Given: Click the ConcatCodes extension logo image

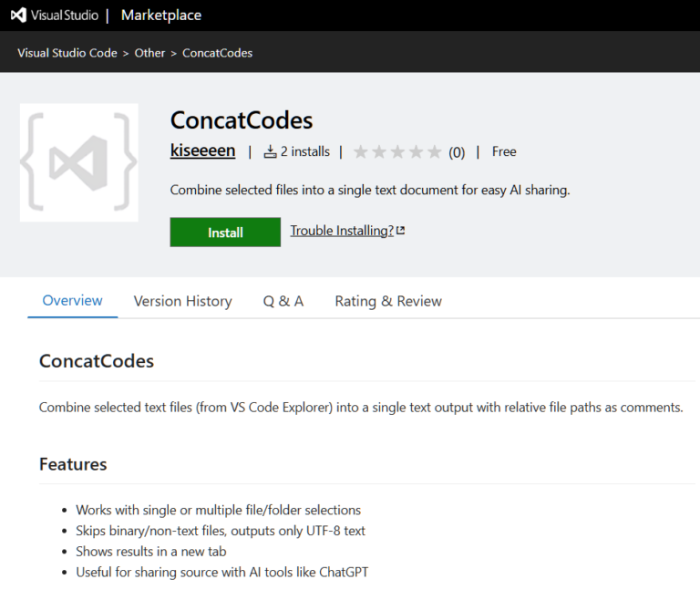Looking at the screenshot, I should coord(79,162).
